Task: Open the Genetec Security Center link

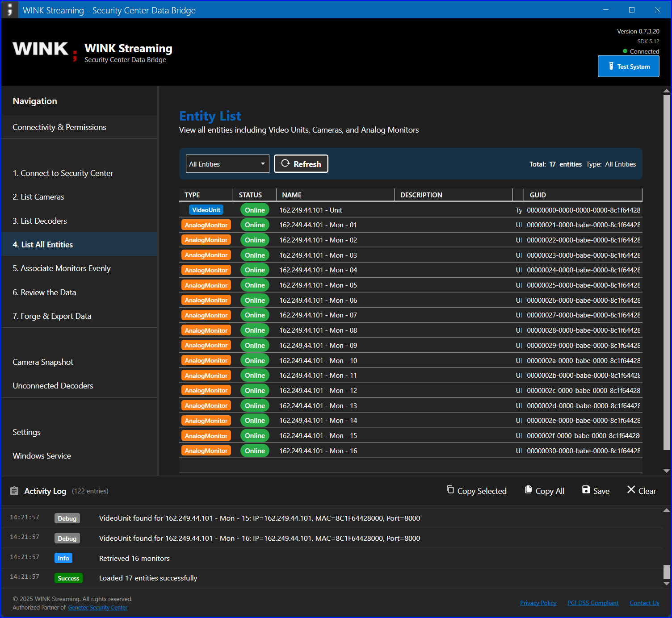Action: coord(98,608)
